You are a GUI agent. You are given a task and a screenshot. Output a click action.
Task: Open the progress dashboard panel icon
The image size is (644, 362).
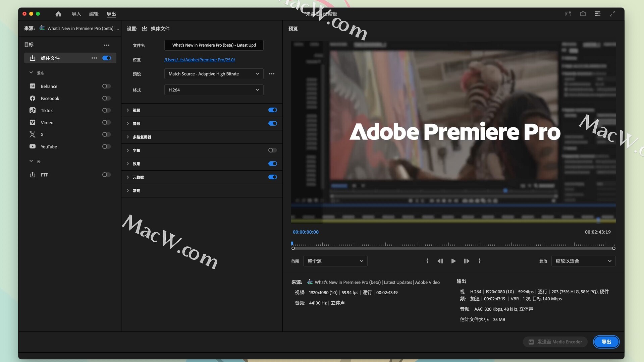tap(598, 14)
